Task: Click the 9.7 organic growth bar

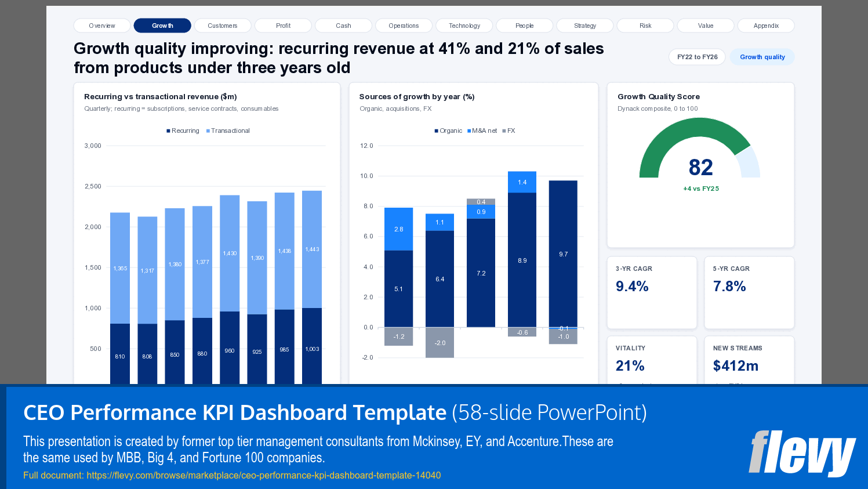Action: click(x=563, y=254)
